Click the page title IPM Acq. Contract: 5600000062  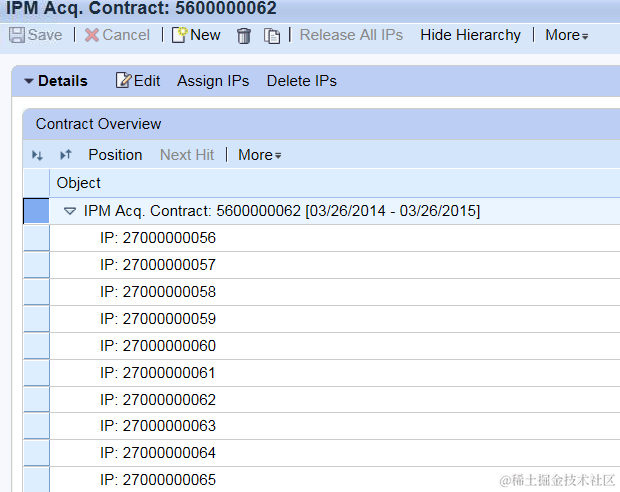(x=141, y=8)
